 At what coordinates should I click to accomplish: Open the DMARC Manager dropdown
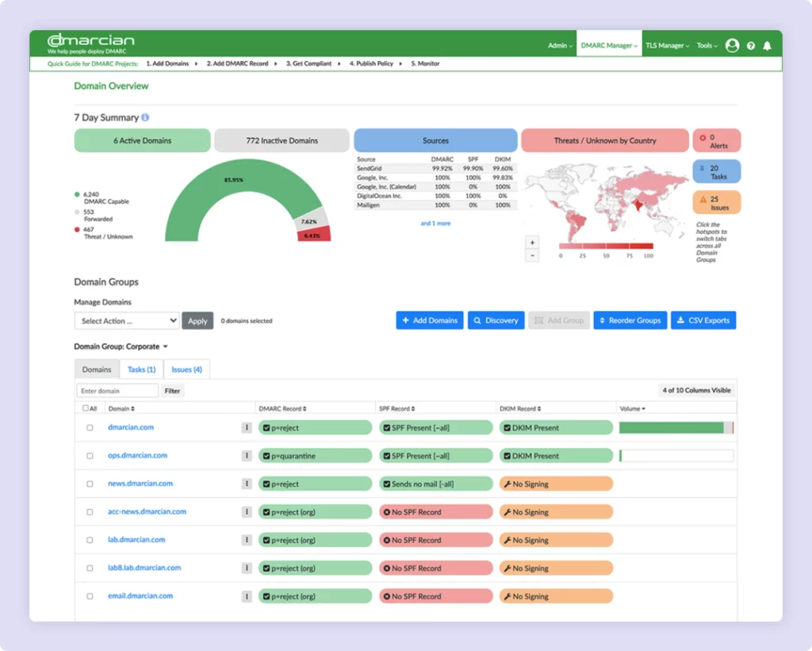click(609, 45)
